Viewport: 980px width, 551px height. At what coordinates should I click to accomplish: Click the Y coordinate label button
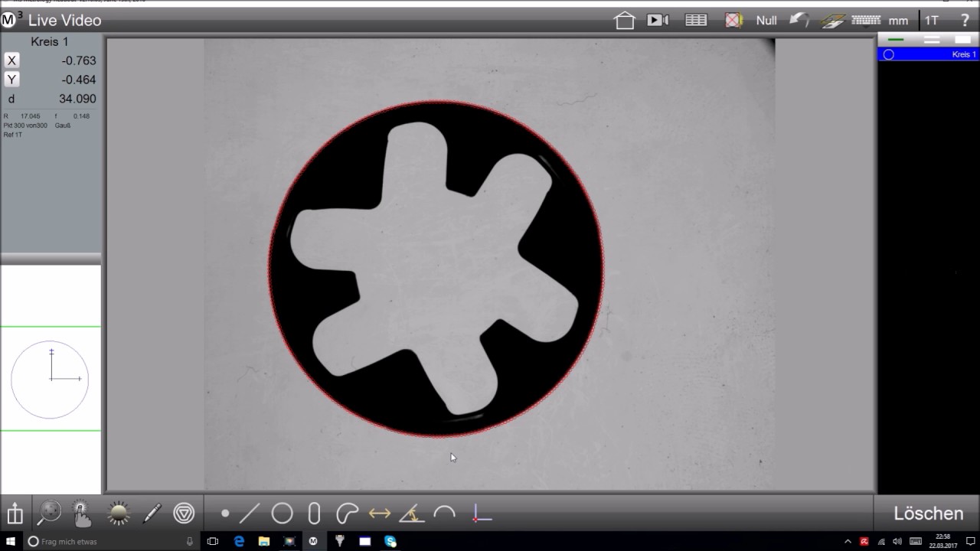(11, 80)
